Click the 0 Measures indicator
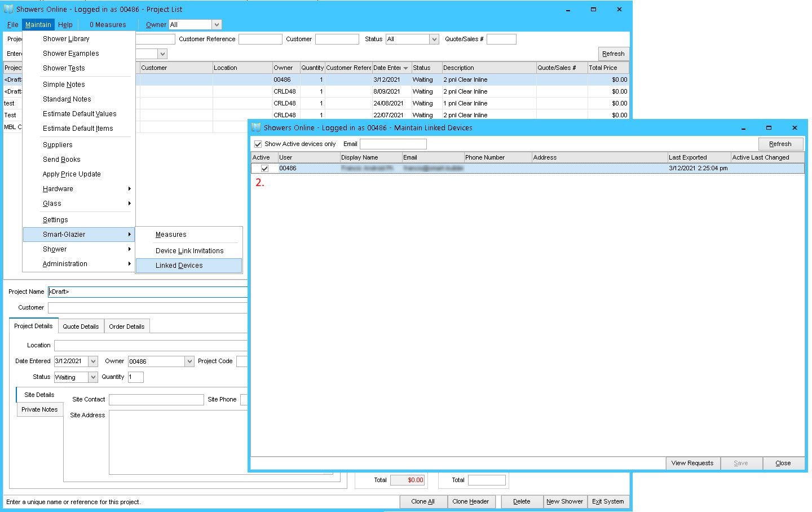This screenshot has width=812, height=512. (x=108, y=25)
